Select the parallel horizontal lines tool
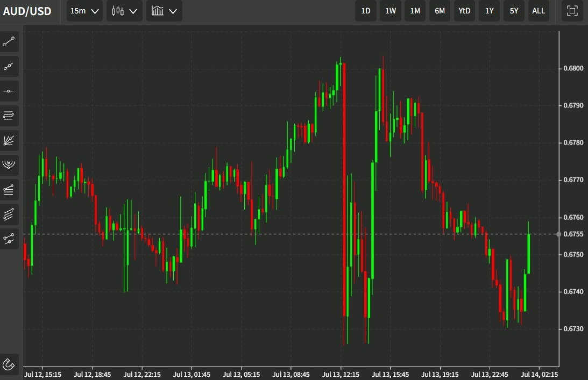 pyautogui.click(x=9, y=116)
